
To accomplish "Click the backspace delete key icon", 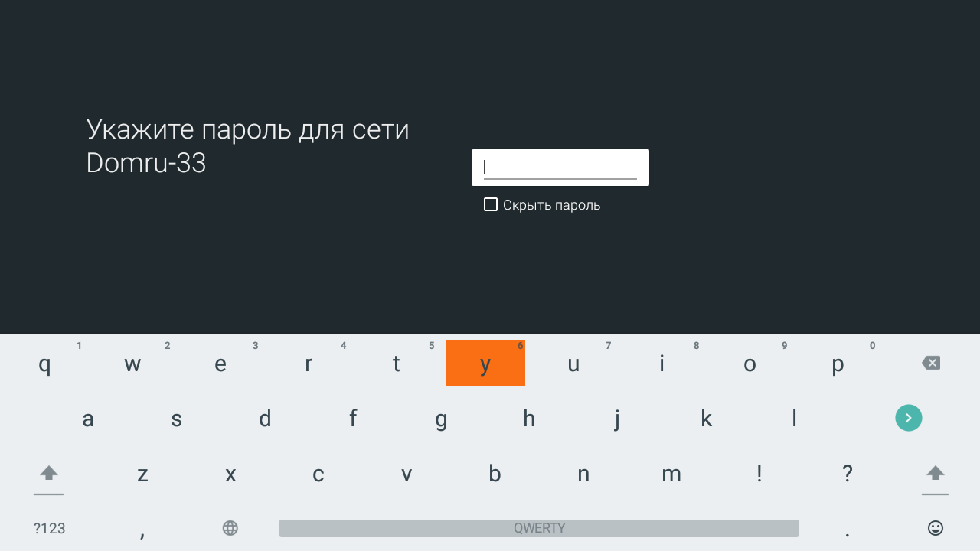I will (931, 363).
